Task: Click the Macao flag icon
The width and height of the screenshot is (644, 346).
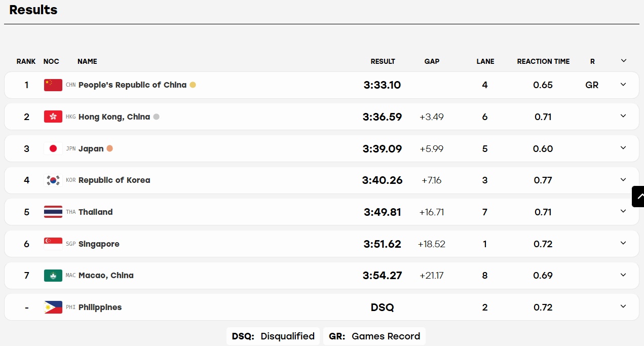Action: [x=53, y=276]
